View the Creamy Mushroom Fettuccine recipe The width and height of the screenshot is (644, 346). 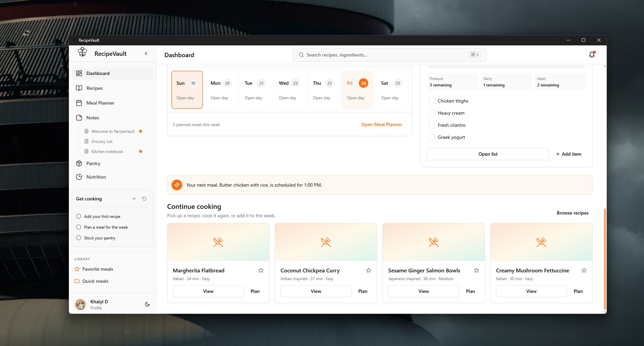pyautogui.click(x=531, y=291)
